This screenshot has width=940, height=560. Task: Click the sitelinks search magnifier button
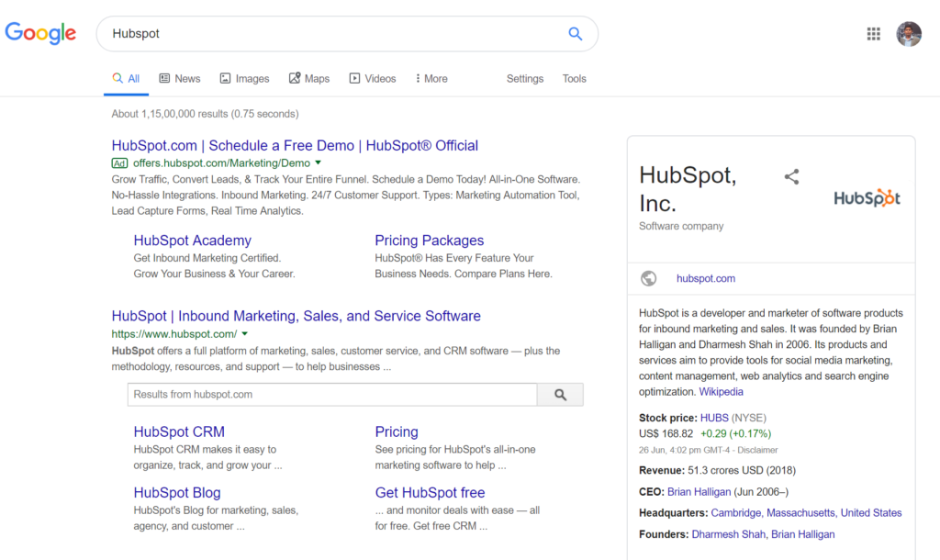[560, 395]
